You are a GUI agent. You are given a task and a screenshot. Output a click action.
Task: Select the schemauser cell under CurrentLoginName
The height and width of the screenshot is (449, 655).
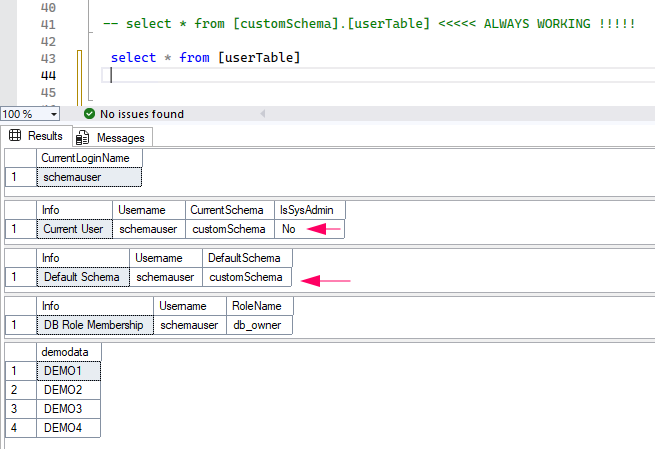pyautogui.click(x=90, y=177)
